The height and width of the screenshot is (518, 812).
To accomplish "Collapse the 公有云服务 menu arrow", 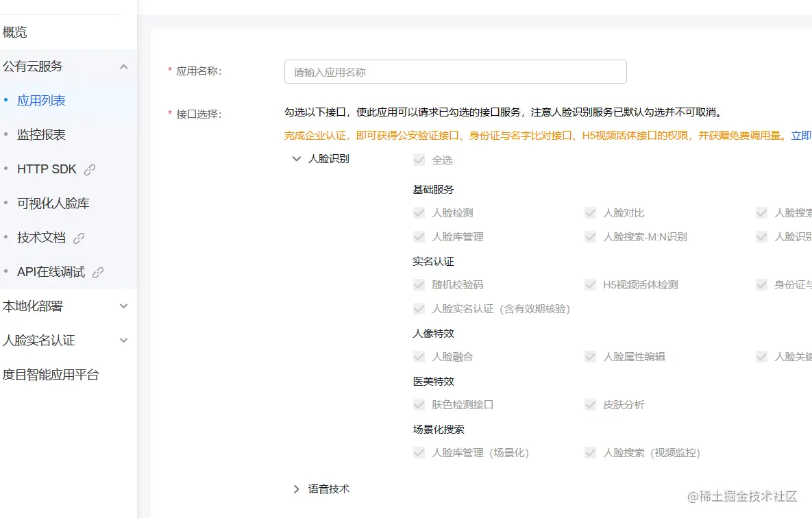I will 124,67.
